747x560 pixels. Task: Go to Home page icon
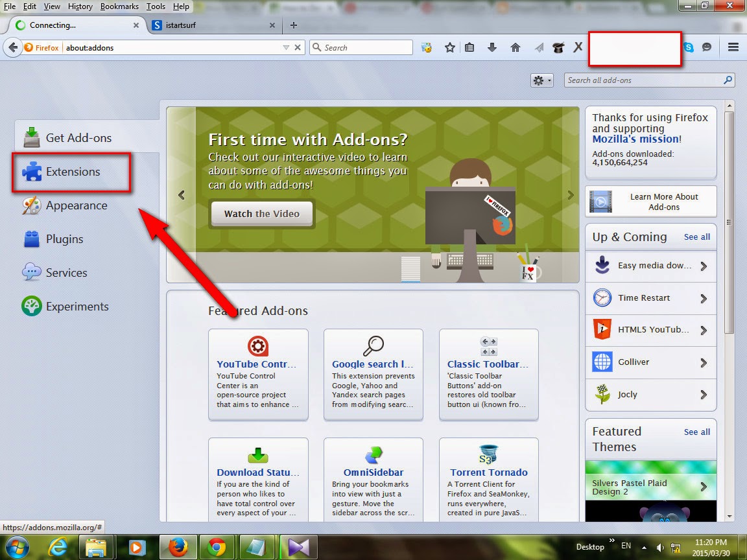point(515,47)
